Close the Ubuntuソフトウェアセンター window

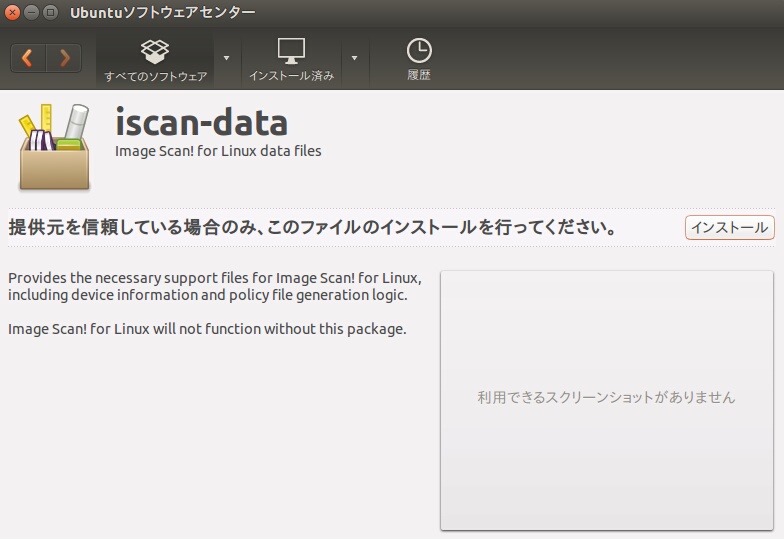pyautogui.click(x=12, y=12)
